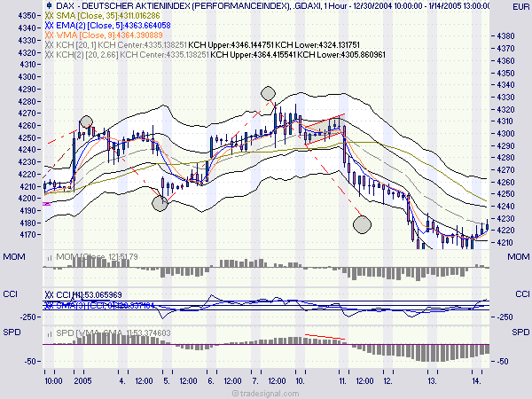Click the KCH Upper:4346.144751 value
This screenshot has height=399, width=532.
[231, 45]
